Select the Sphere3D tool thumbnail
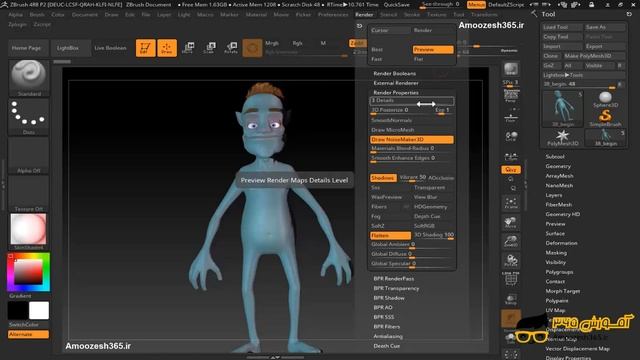 pos(605,100)
